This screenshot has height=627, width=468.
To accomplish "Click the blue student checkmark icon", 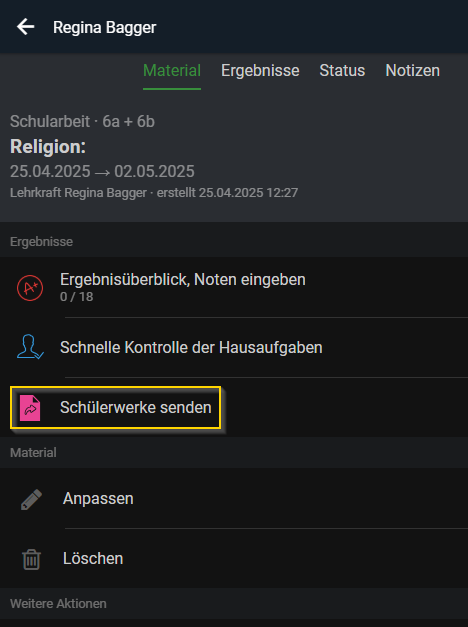I will click(x=30, y=347).
